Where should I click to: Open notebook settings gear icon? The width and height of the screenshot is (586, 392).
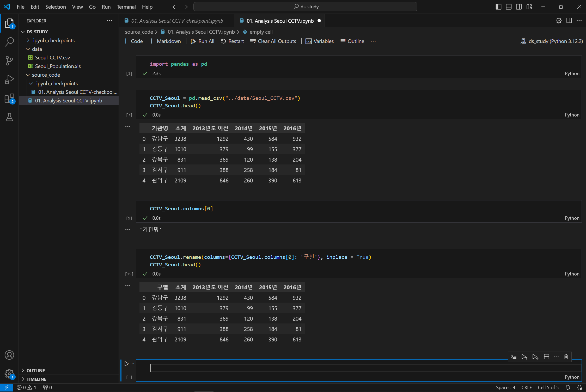point(559,21)
